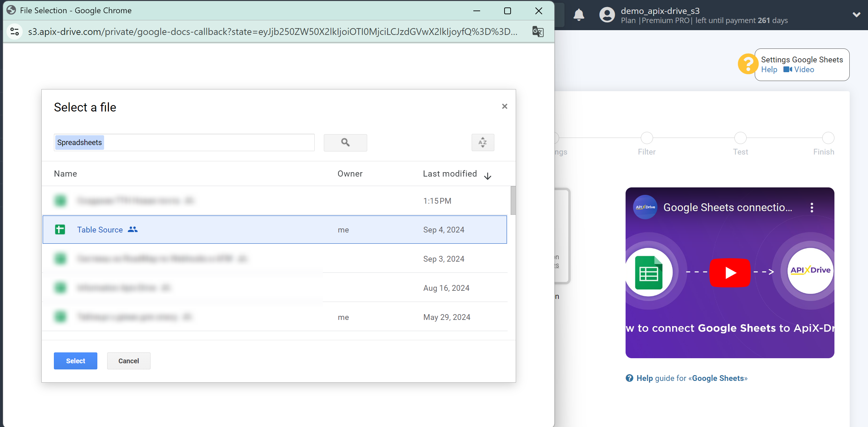
Task: Click the Select button to confirm file
Action: click(75, 361)
